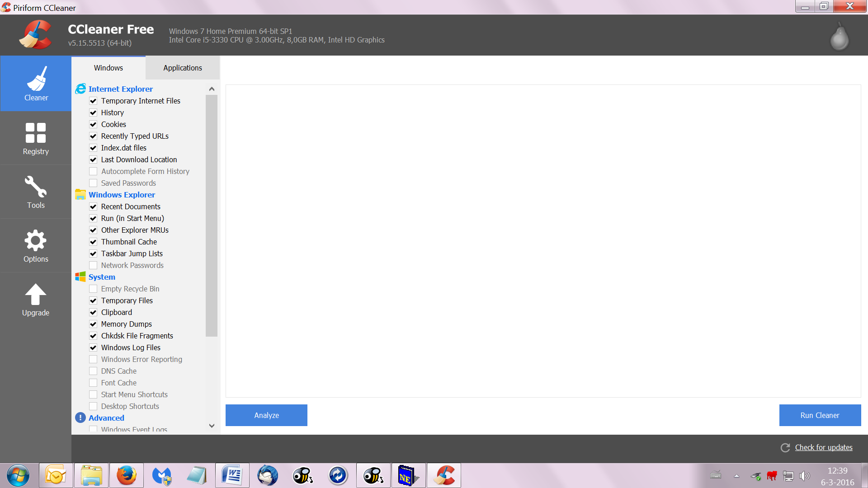Enable Empty Recycle Bin
The image size is (868, 488).
[93, 289]
